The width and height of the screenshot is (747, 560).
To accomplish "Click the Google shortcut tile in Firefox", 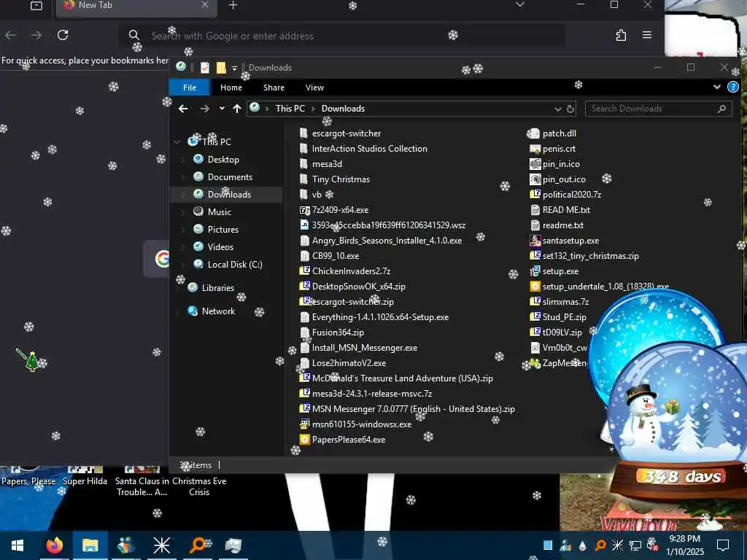I will (158, 259).
